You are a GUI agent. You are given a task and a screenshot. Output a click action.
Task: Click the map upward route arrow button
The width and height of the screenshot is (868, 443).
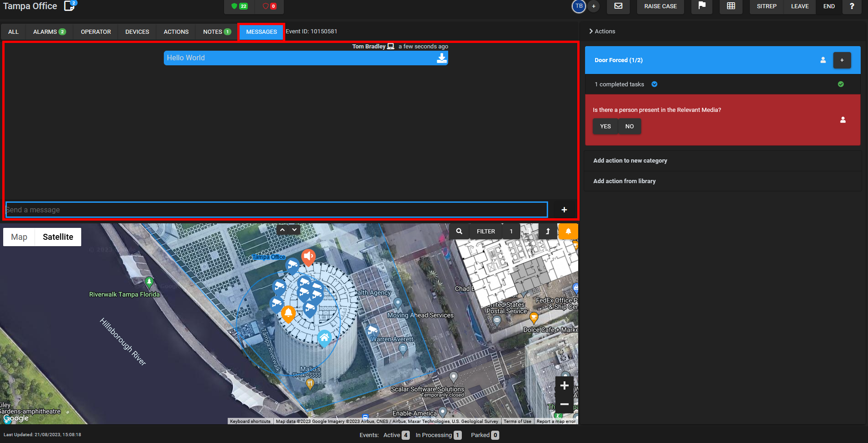[x=548, y=232]
